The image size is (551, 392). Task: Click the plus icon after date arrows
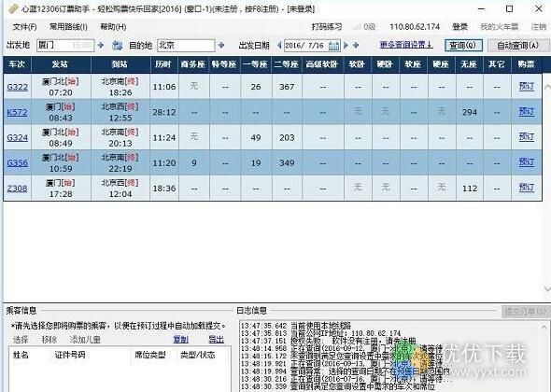coord(356,45)
